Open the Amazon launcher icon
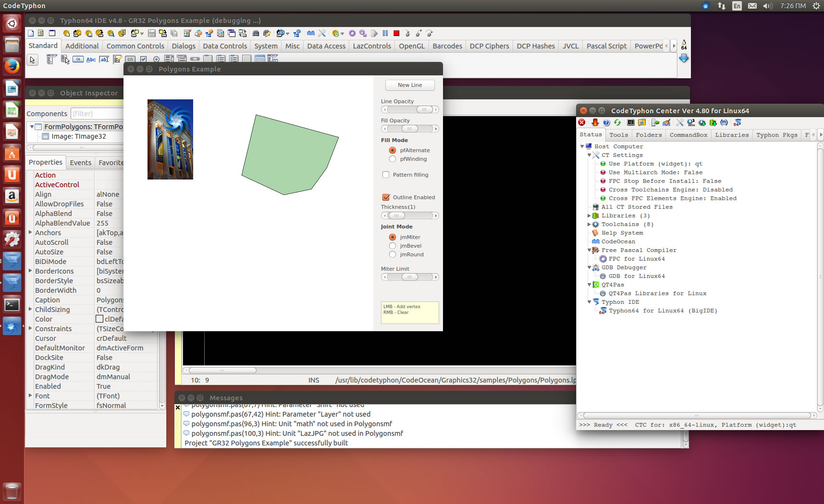The width and height of the screenshot is (824, 504). 12,196
